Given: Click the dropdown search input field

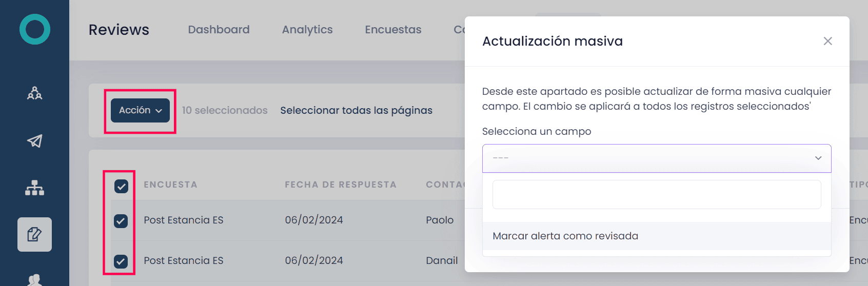Looking at the screenshot, I should [x=657, y=194].
